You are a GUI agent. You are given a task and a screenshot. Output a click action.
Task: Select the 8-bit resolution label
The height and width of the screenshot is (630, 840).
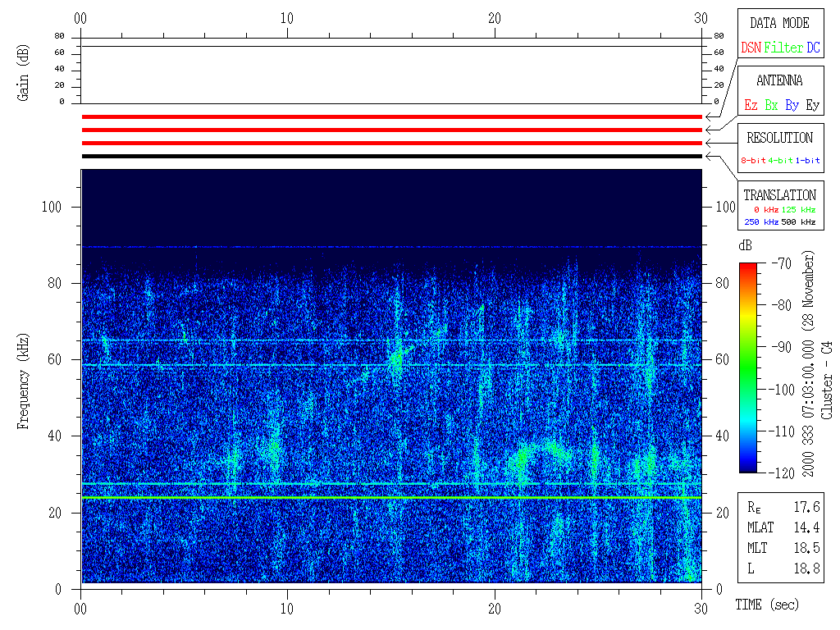tap(754, 161)
